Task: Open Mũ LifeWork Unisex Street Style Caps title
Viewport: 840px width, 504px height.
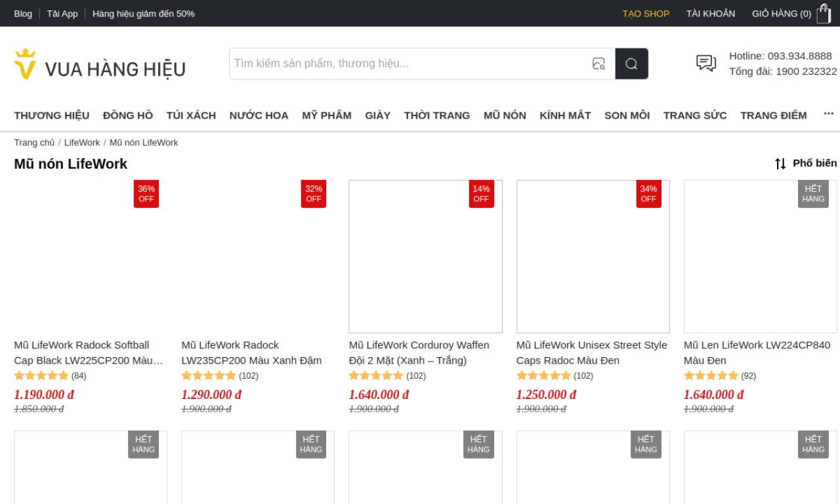Action: [x=592, y=352]
